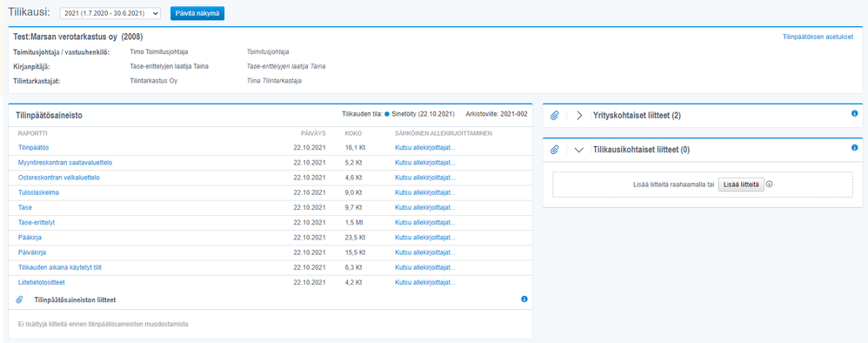
Task: Open Tilikauden aikana käytetyt tilit report
Action: click(x=60, y=267)
